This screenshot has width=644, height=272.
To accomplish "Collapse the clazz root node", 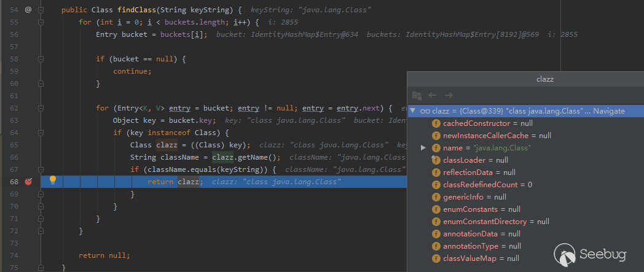I will click(413, 111).
